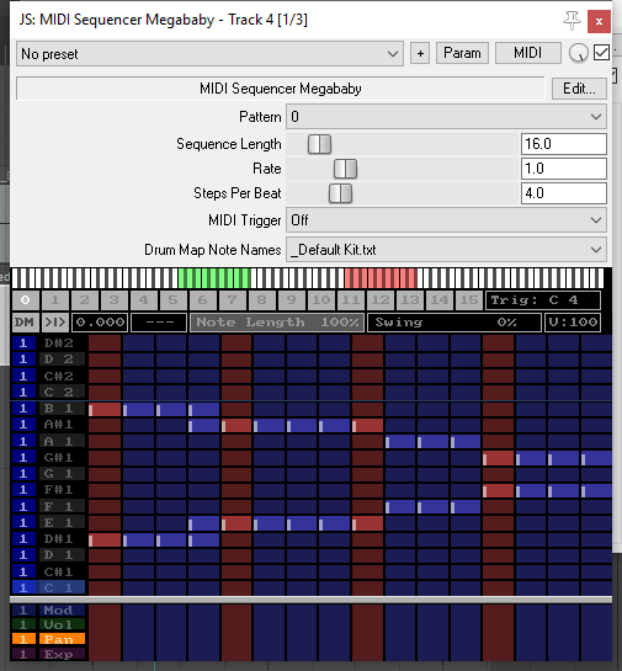This screenshot has width=622, height=671.
Task: Toggle the B 1 note at step one
Action: pos(105,410)
